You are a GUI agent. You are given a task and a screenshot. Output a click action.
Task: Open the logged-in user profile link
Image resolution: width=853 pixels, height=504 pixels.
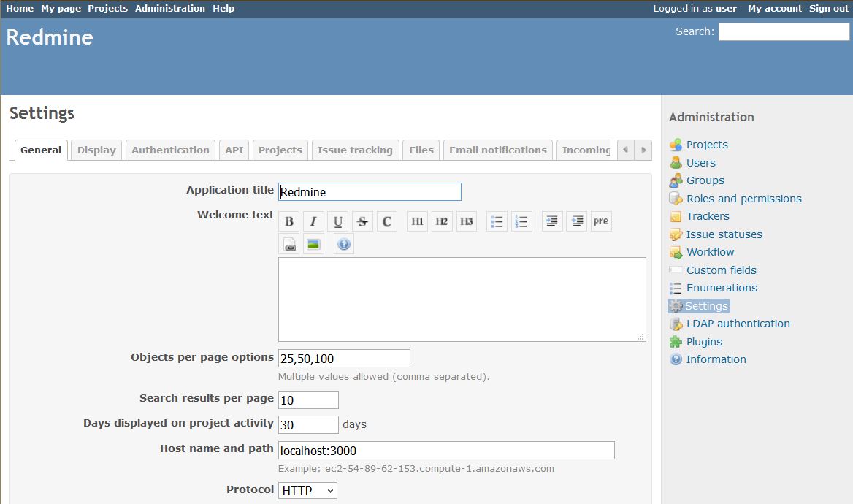tap(726, 9)
